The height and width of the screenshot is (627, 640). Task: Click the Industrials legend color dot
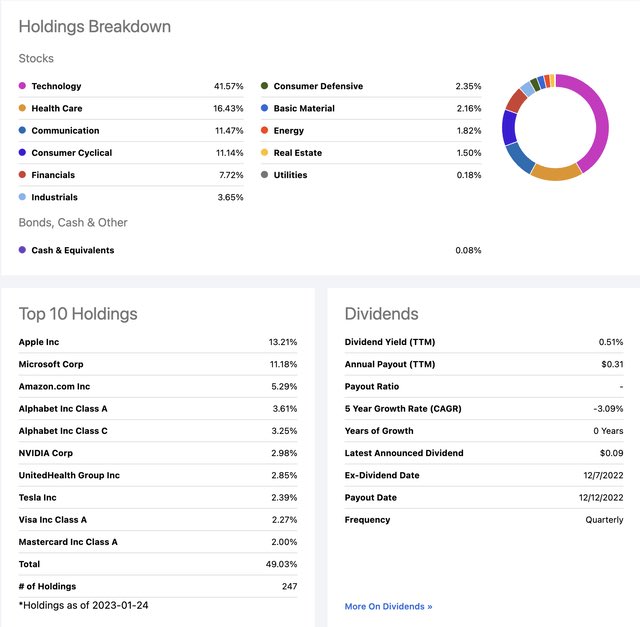pyautogui.click(x=22, y=197)
